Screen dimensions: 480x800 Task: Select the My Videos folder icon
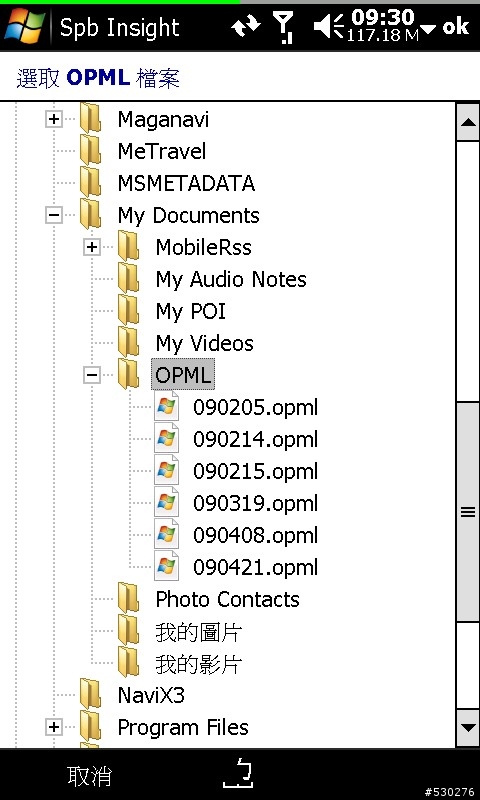coord(128,342)
